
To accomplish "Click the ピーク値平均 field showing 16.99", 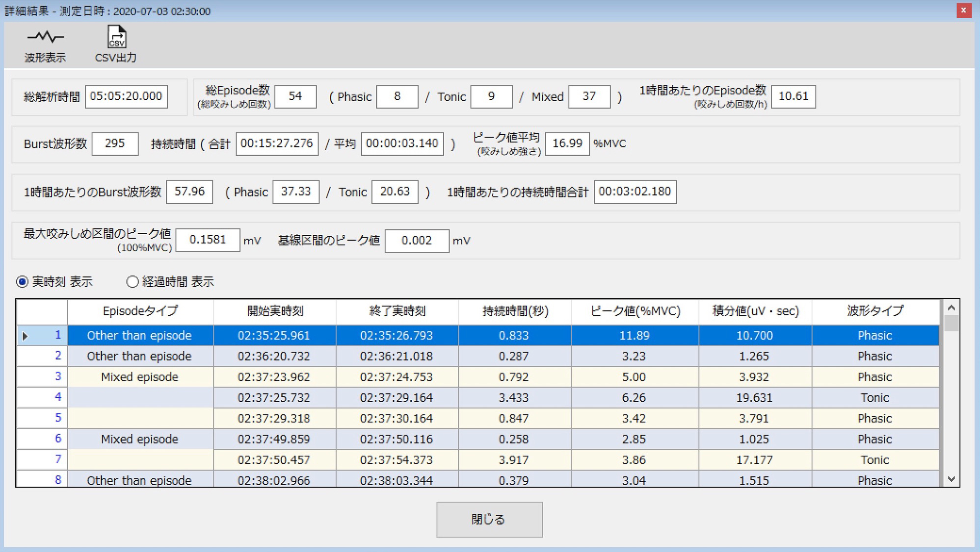I will click(567, 143).
